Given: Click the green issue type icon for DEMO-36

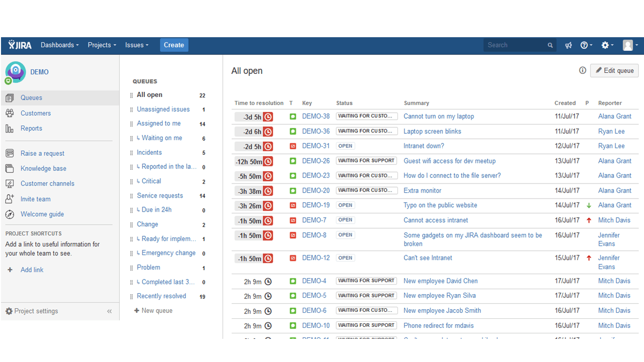Looking at the screenshot, I should [293, 132].
